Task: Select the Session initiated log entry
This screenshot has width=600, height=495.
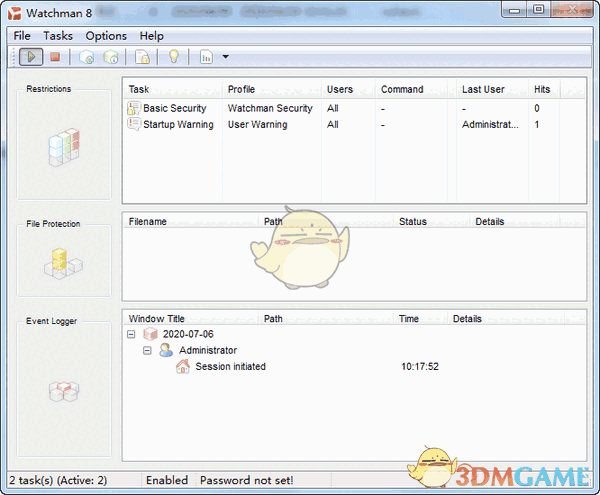Action: click(x=230, y=366)
